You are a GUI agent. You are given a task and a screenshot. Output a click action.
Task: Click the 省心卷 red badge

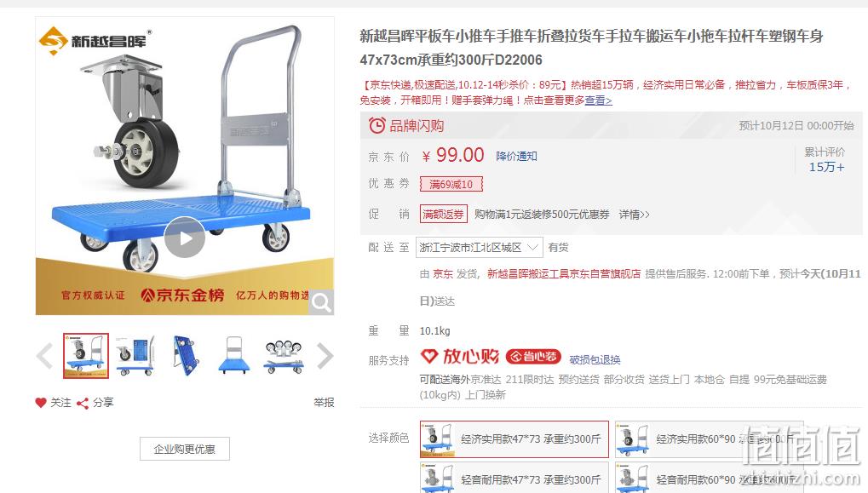point(533,357)
